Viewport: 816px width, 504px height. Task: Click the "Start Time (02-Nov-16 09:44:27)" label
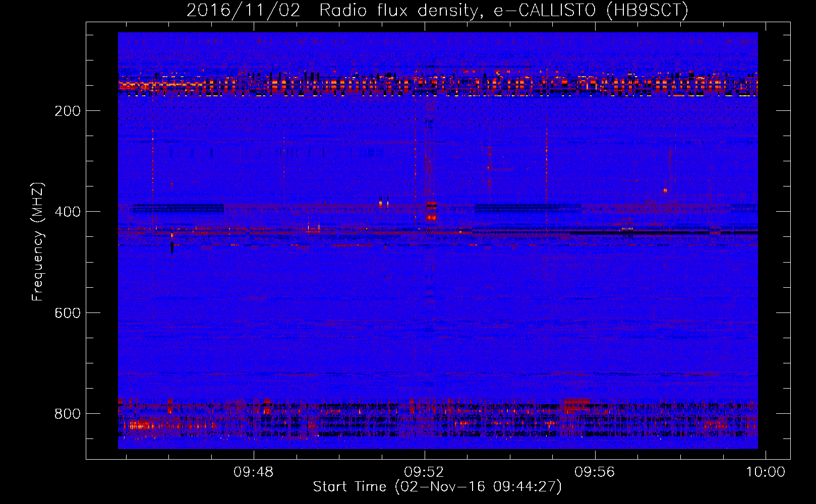(437, 487)
